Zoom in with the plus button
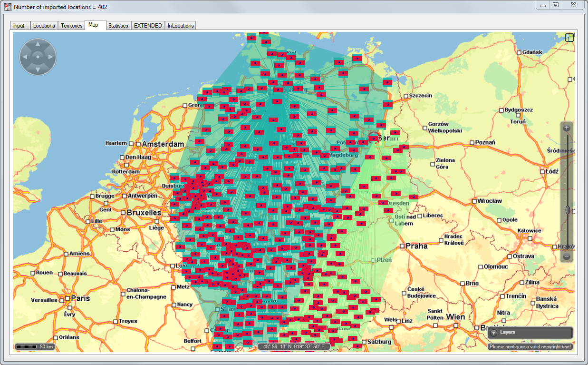The width and height of the screenshot is (588, 365). [567, 128]
